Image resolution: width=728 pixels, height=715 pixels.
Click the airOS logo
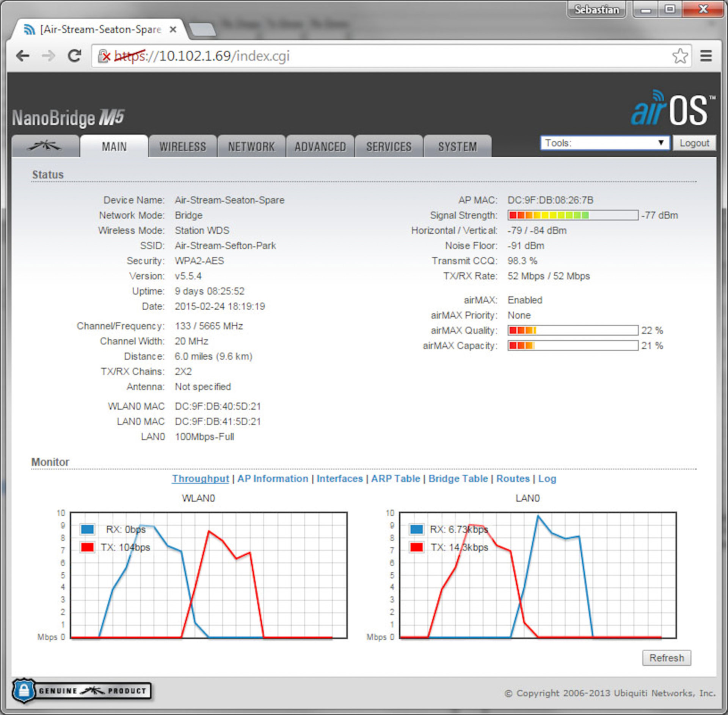(x=673, y=108)
